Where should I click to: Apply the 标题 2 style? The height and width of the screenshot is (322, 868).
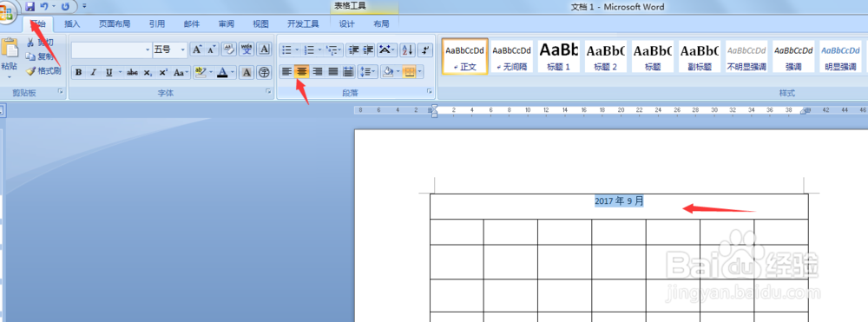(606, 56)
